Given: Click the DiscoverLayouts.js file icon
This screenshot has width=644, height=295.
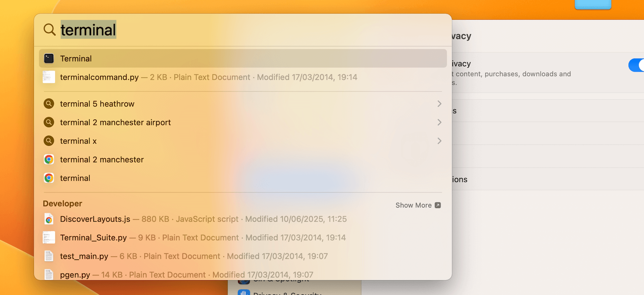Looking at the screenshot, I should (x=49, y=219).
